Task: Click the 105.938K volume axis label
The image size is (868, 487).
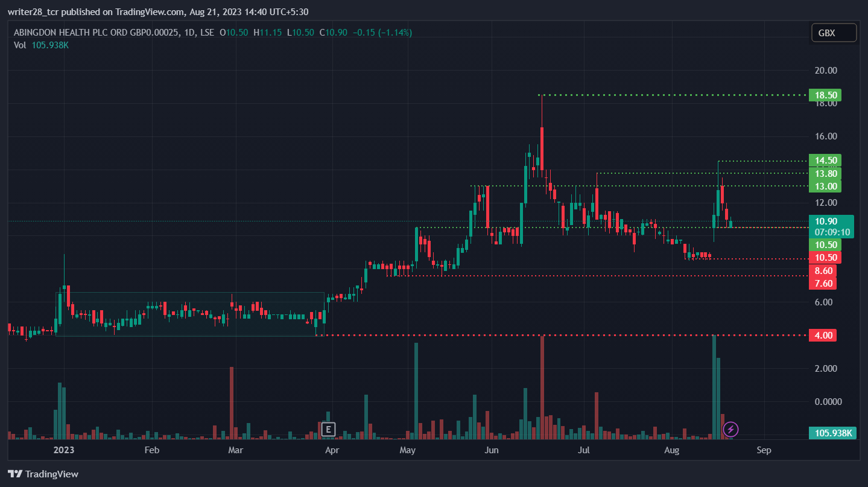Action: (832, 433)
